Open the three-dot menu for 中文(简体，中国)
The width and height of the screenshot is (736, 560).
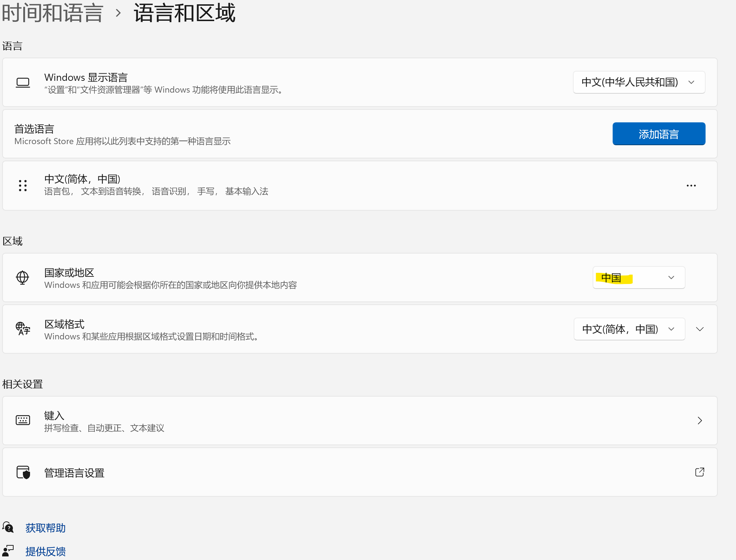pos(691,186)
